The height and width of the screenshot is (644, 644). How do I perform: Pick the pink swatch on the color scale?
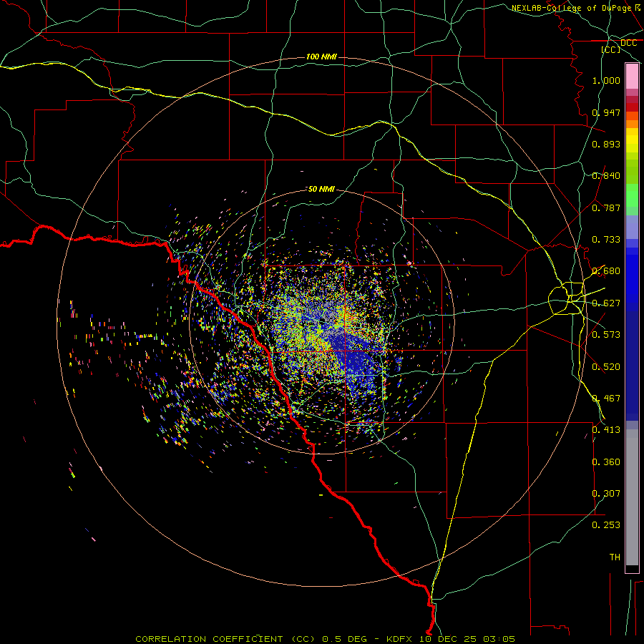click(x=632, y=77)
